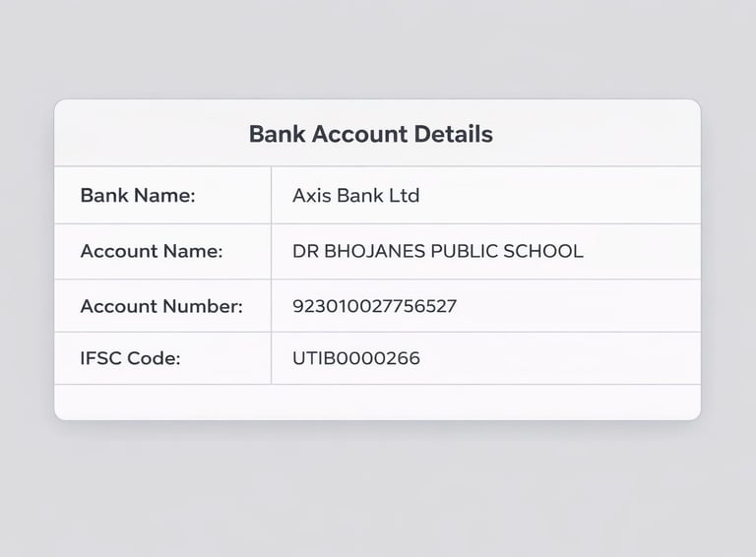
Task: Select the Bank Name label
Action: point(138,195)
